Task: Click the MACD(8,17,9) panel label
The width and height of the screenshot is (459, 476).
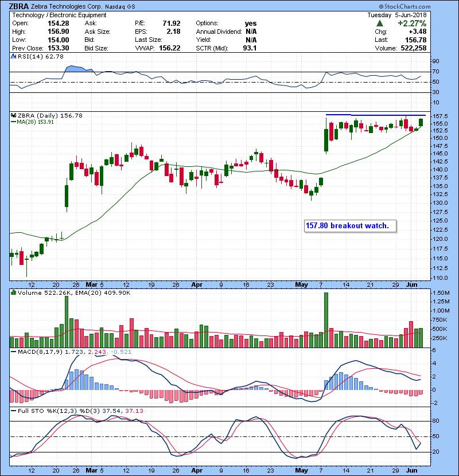Action: click(40, 352)
